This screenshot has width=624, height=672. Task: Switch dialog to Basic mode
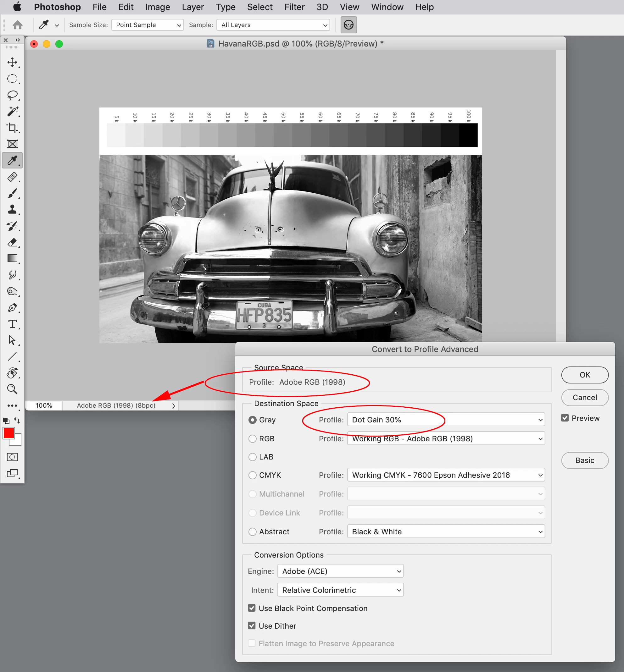tap(584, 460)
